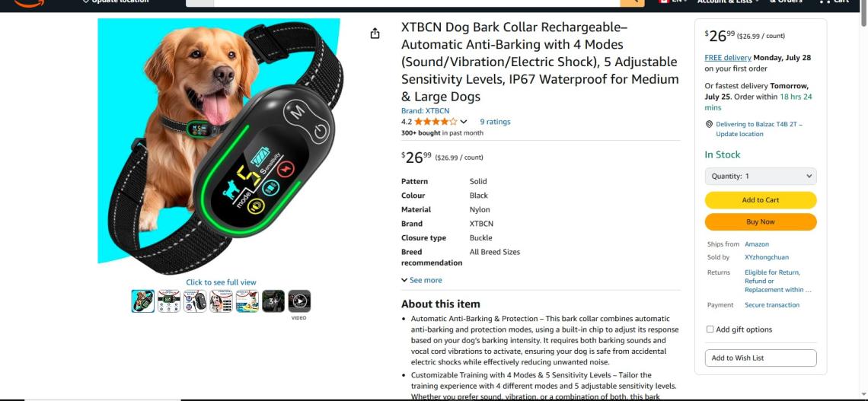Select the first product image thumbnail
868x401 pixels.
143,301
